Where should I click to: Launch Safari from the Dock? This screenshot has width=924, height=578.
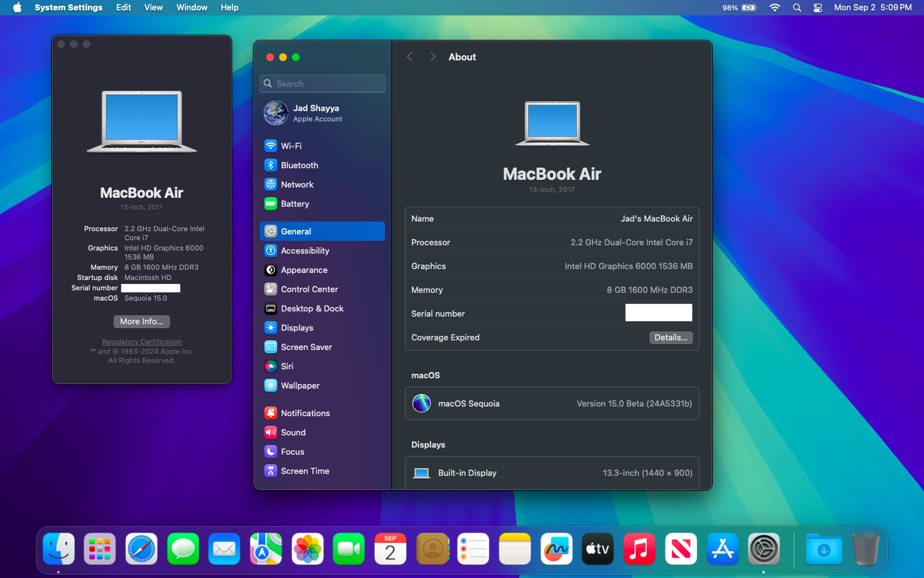click(x=141, y=549)
